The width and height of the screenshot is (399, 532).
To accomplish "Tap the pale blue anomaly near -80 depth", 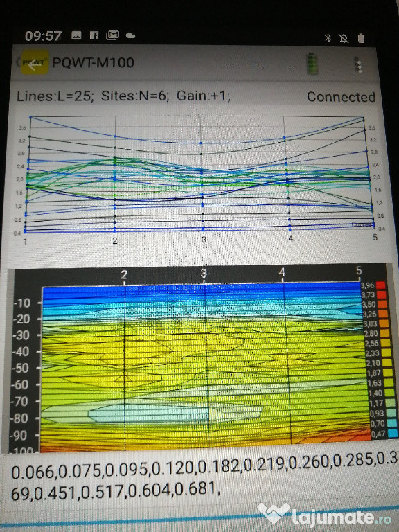I will [175, 413].
